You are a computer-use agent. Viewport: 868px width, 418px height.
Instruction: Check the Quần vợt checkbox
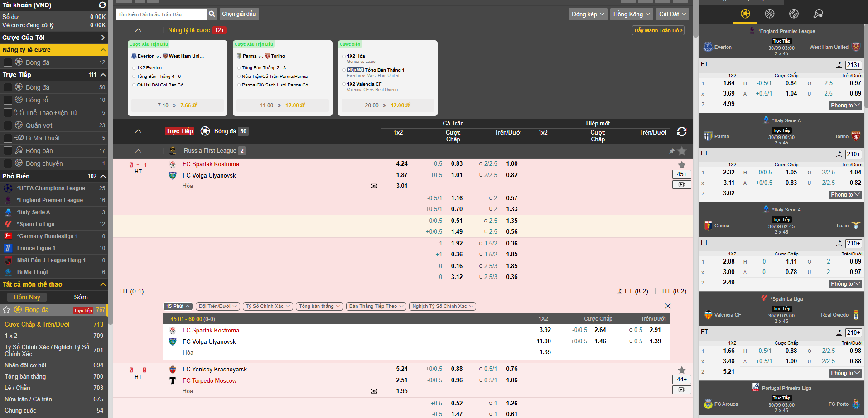click(x=8, y=125)
